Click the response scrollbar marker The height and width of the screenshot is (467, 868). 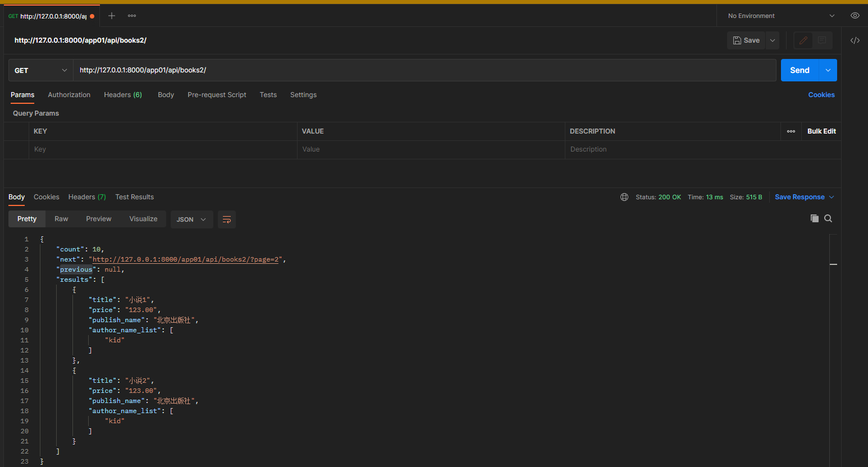coord(833,264)
